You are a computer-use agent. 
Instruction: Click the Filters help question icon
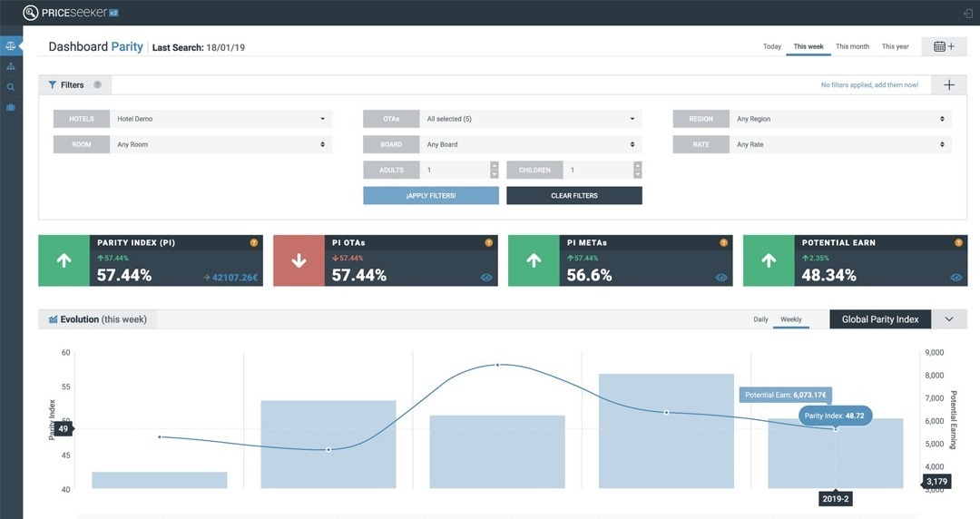click(x=97, y=85)
